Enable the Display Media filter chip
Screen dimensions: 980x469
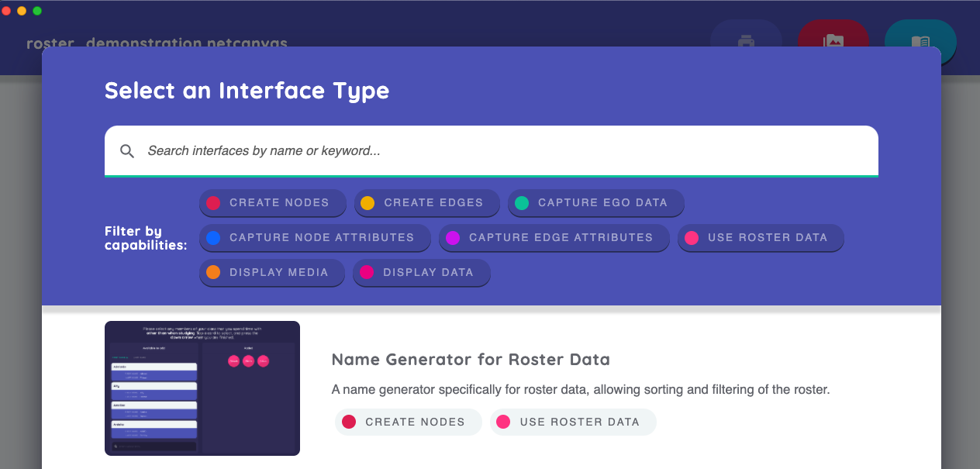[x=271, y=273]
